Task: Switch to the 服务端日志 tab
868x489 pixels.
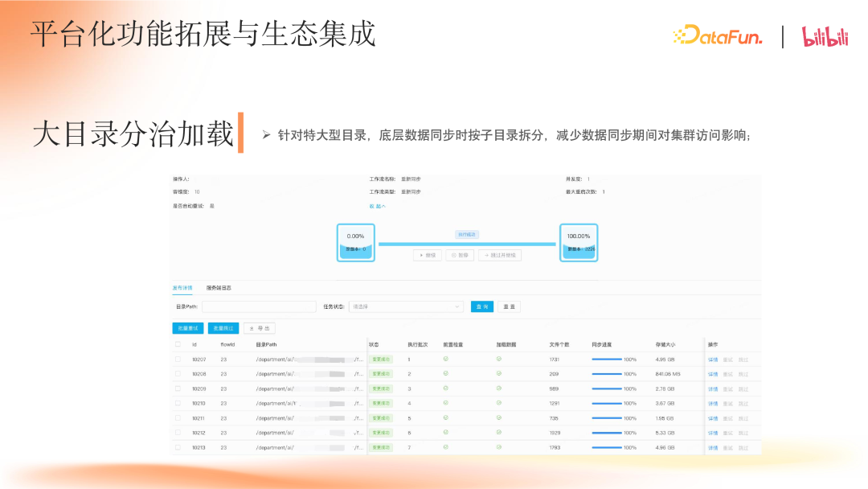Action: click(219, 288)
